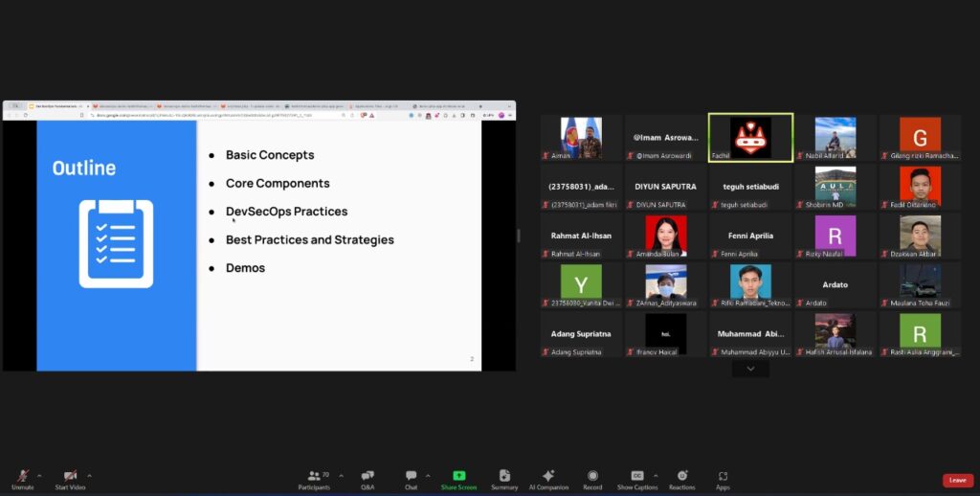
Task: Open the Reactions menu
Action: click(681, 480)
